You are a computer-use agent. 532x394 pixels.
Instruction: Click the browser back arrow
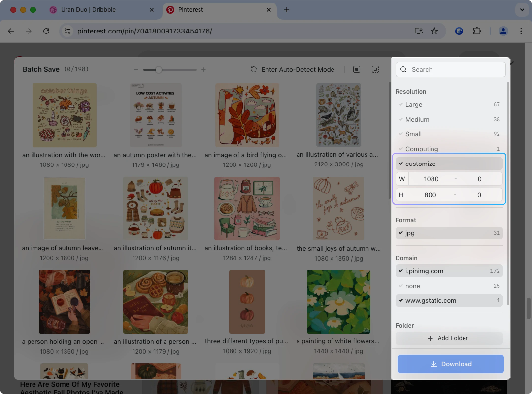tap(11, 31)
